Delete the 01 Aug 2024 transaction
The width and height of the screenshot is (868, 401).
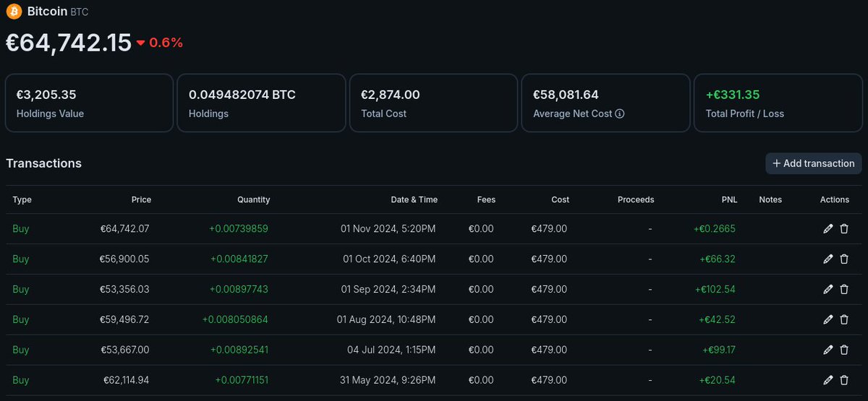(844, 320)
